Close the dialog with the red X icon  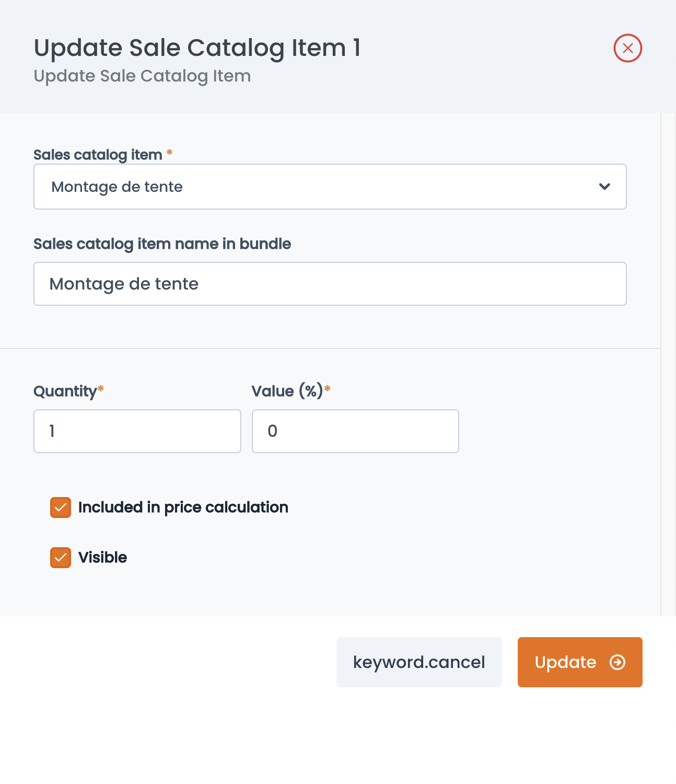click(627, 48)
